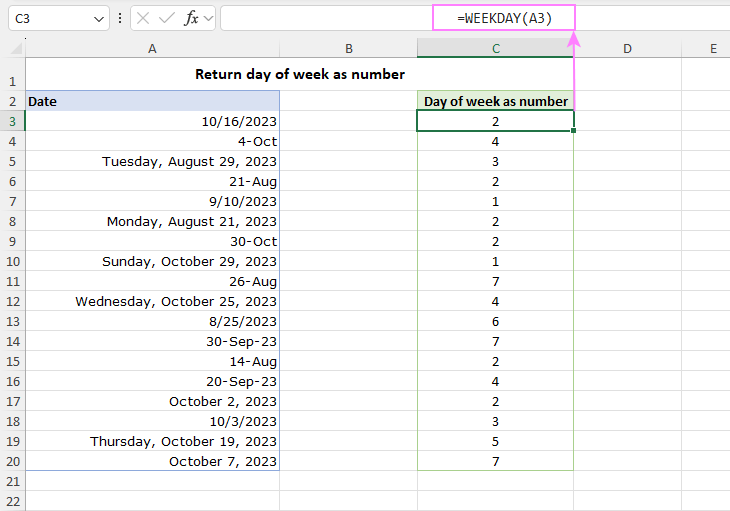Select cell C4 showing 4
730x511 pixels.
[495, 141]
